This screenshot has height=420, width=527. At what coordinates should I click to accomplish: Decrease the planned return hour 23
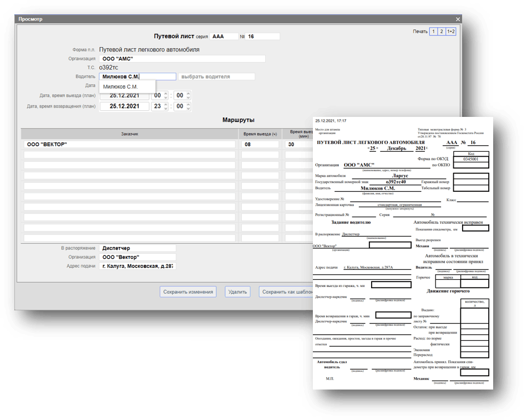pos(166,109)
